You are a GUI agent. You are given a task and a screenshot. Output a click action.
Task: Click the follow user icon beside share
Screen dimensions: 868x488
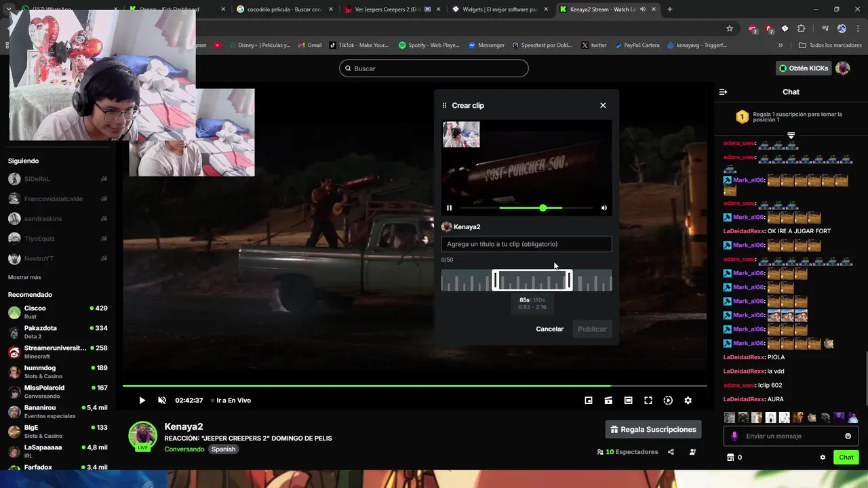pyautogui.click(x=692, y=452)
